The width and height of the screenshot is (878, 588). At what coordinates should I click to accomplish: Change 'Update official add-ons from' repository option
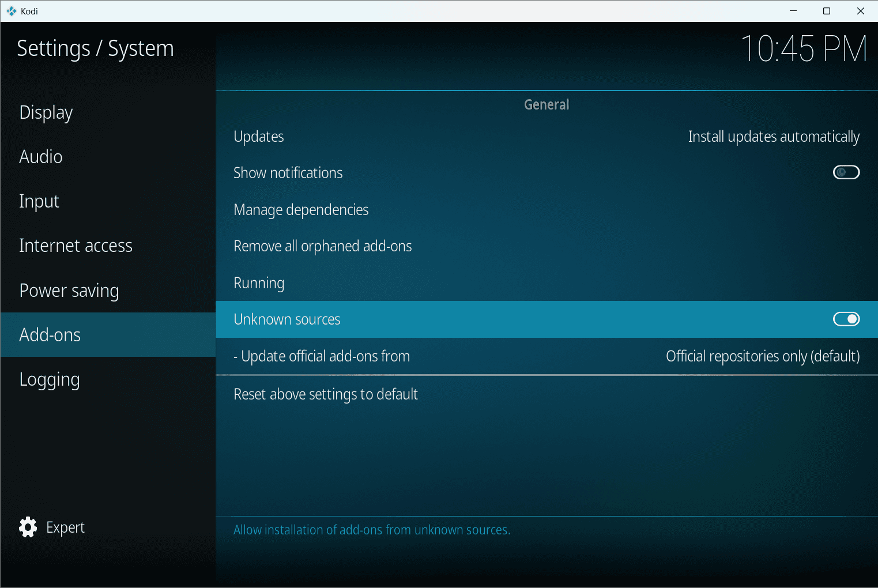(547, 356)
